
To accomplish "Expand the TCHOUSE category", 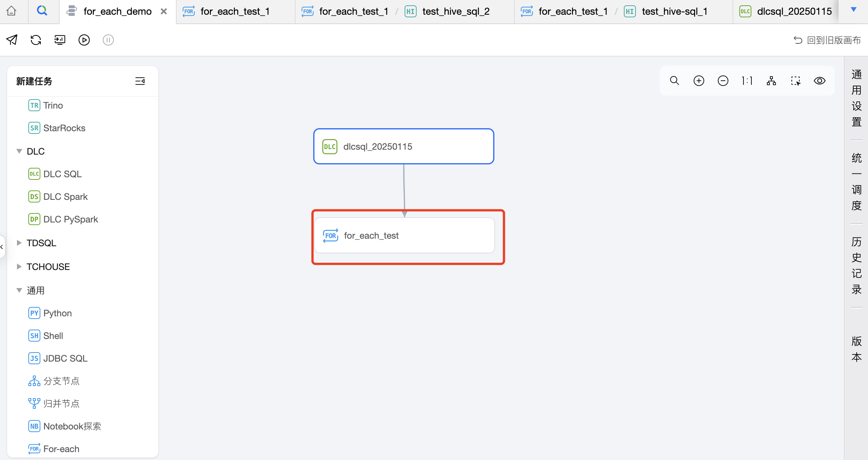I will click(19, 267).
